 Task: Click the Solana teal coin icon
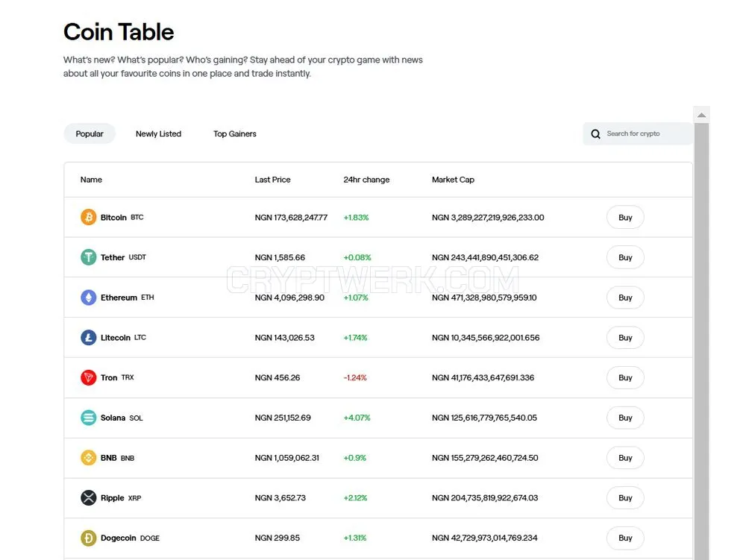89,418
